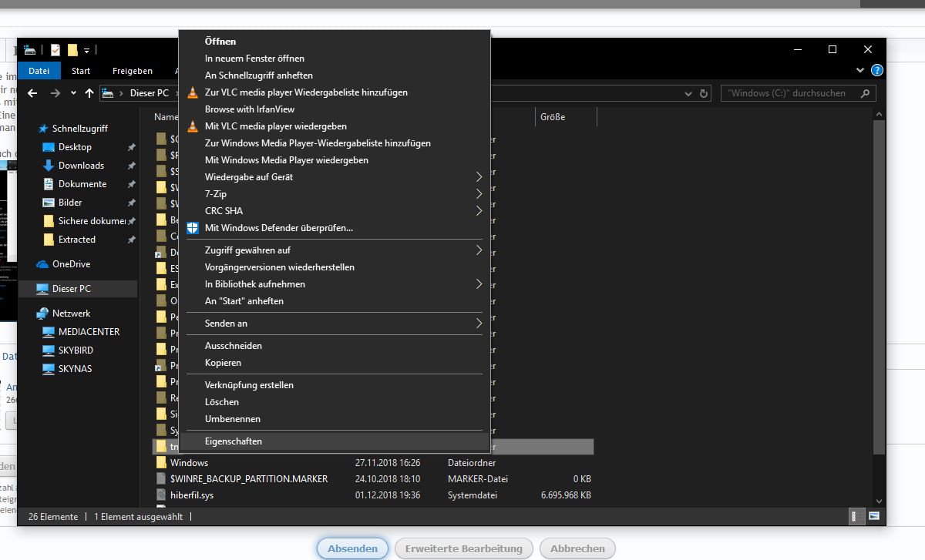The image size is (925, 560).
Task: Open Eigenschaften from the context menu
Action: [334, 441]
